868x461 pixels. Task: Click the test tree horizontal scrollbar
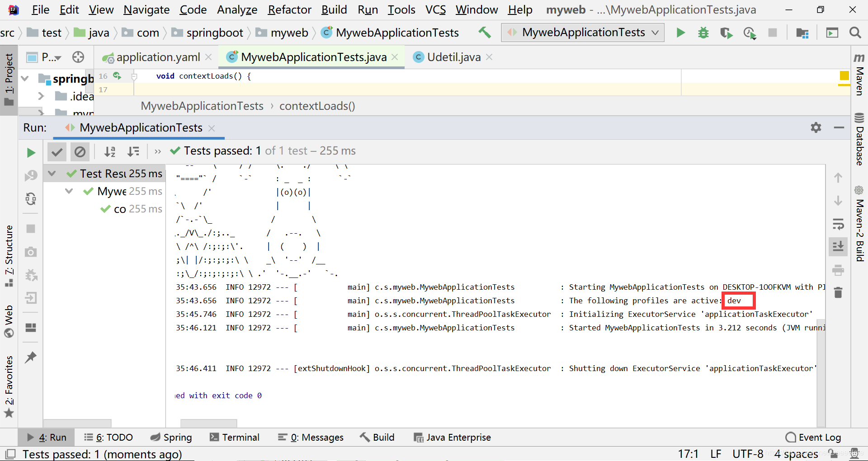tap(77, 423)
